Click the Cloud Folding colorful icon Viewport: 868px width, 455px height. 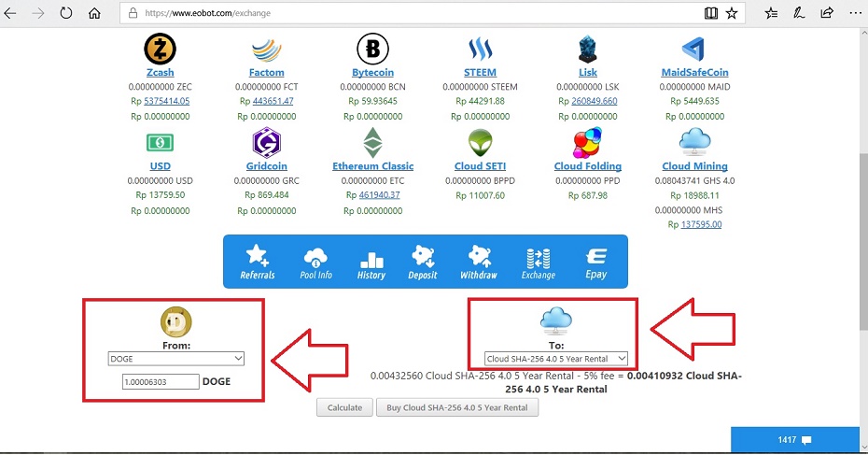pyautogui.click(x=587, y=142)
